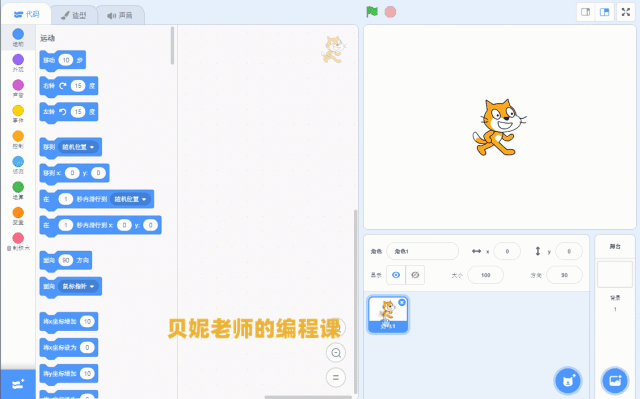Open the add extension button
The width and height of the screenshot is (640, 399).
pyautogui.click(x=18, y=384)
